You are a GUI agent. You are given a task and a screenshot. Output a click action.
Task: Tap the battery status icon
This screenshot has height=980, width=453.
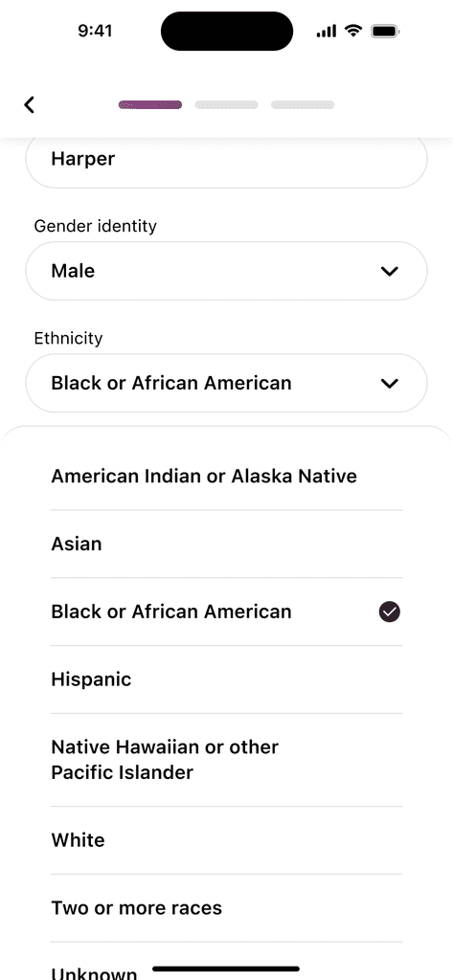click(x=385, y=31)
